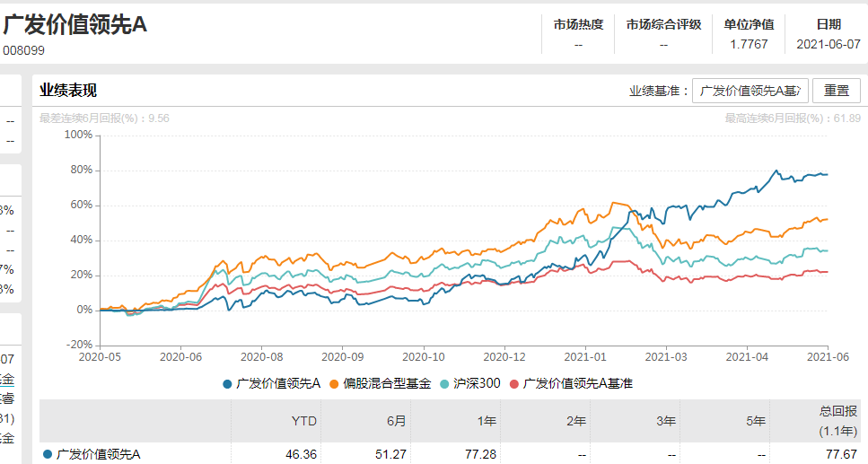
Task: Click the 77.28 one-year return value
Action: point(480,455)
